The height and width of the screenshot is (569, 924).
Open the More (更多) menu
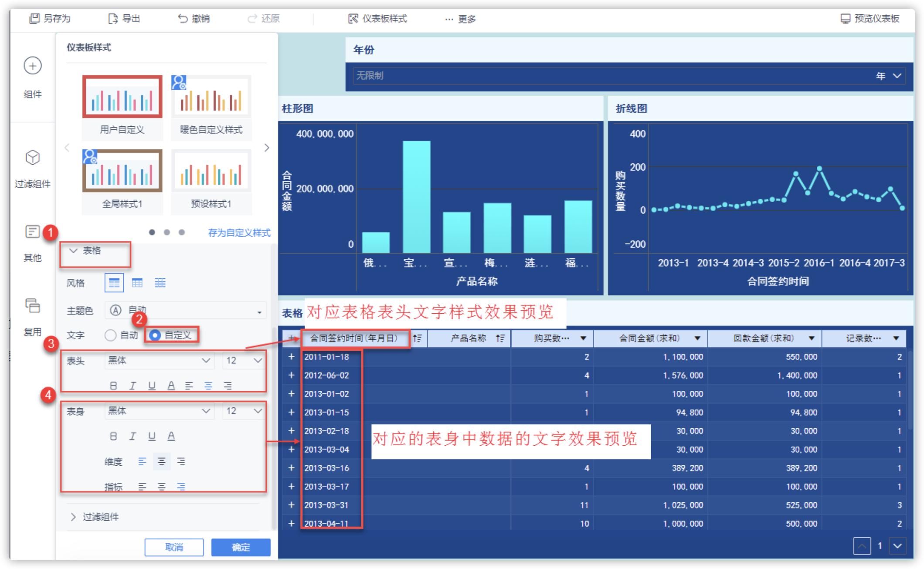point(460,19)
